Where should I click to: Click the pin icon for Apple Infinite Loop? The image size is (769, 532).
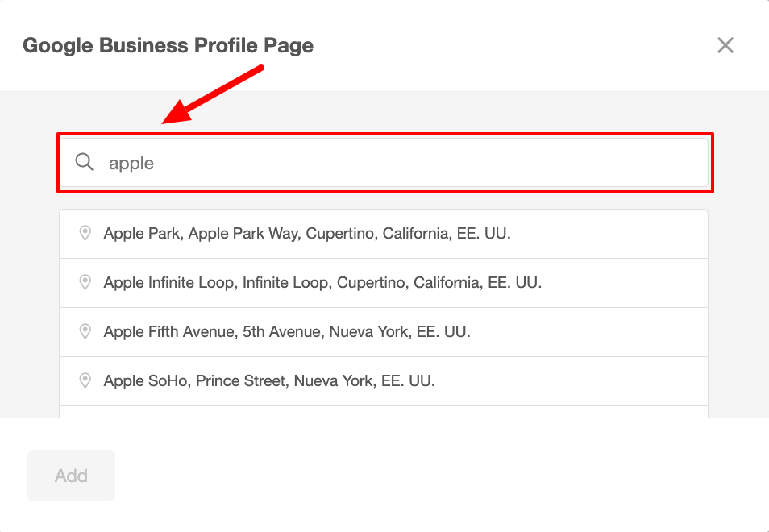pos(85,283)
